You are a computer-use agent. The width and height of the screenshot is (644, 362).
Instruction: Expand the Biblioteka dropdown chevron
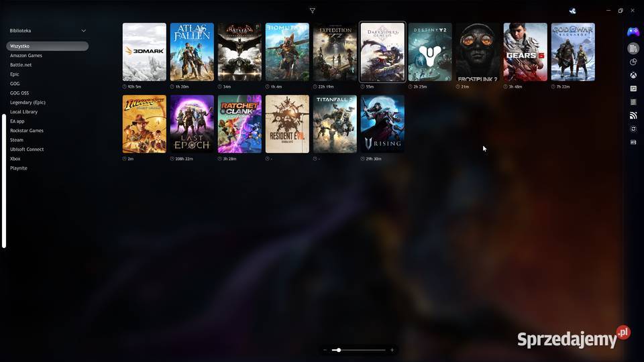click(84, 31)
